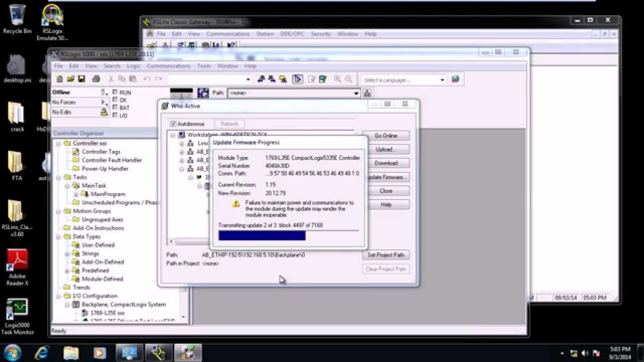This screenshot has height=362, width=644.
Task: Click the Zoom Out magnifier icon
Action: pos(349,79)
